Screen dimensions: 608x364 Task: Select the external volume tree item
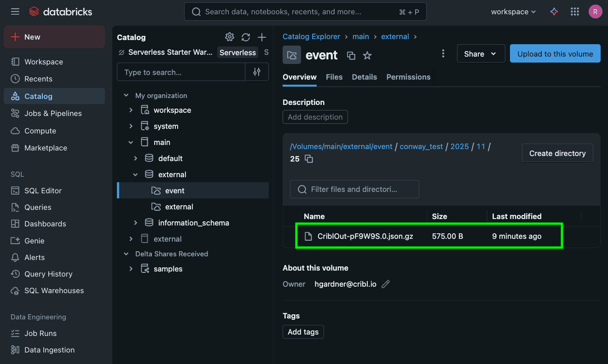coord(179,207)
